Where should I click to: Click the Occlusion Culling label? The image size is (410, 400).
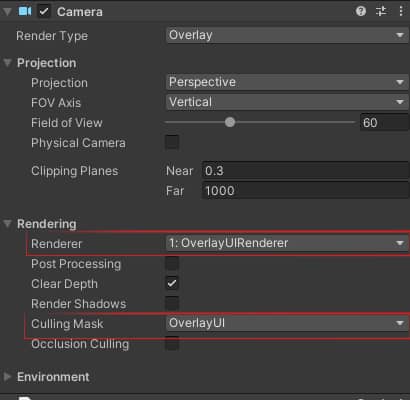point(80,344)
